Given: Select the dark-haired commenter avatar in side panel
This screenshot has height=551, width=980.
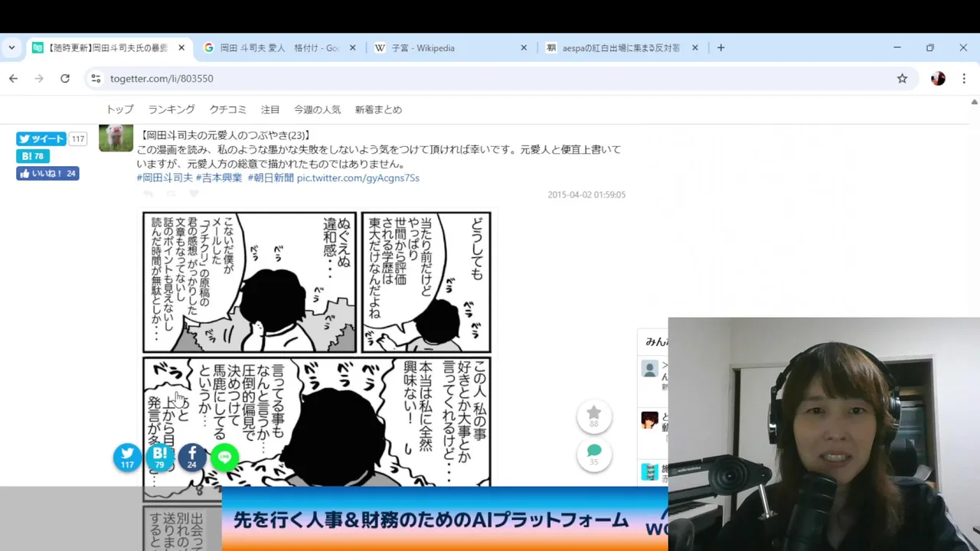Looking at the screenshot, I should 649,419.
